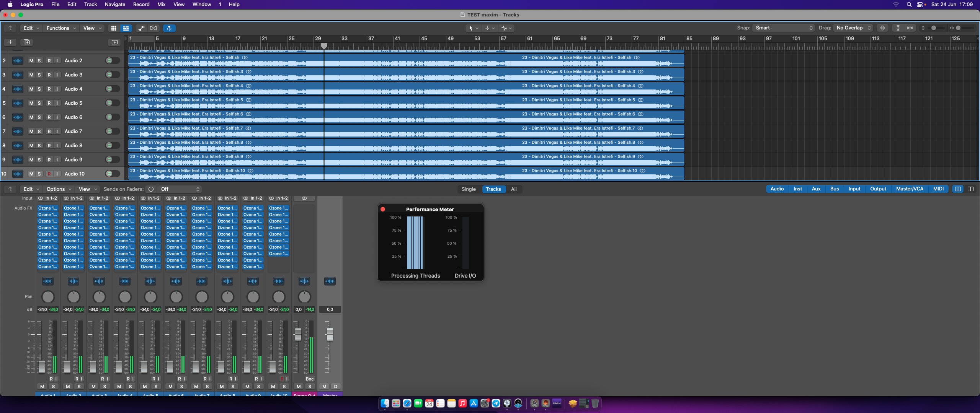Click the waveform icon of Audio 5 track
Image resolution: width=980 pixels, height=413 pixels.
pos(18,103)
